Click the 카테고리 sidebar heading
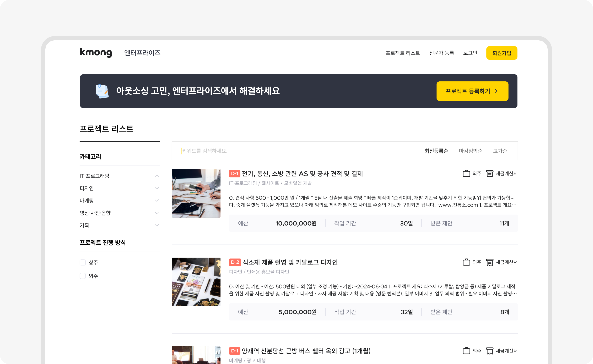 click(x=90, y=157)
